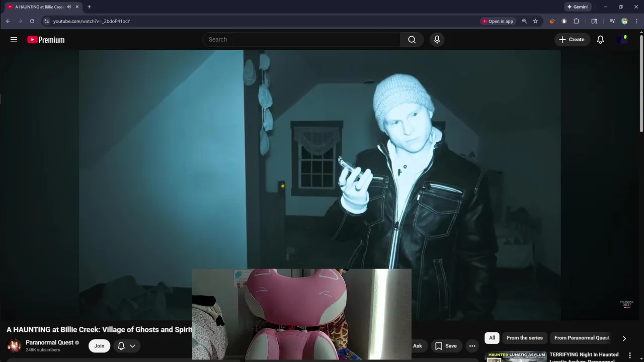Open the Chrome profile avatar
Image resolution: width=644 pixels, height=362 pixels.
pyautogui.click(x=624, y=21)
